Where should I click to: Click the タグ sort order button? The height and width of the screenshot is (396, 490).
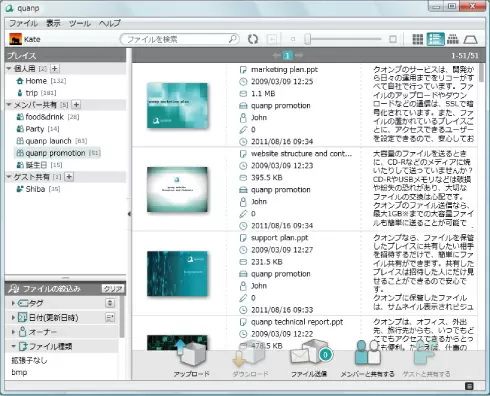[110, 303]
